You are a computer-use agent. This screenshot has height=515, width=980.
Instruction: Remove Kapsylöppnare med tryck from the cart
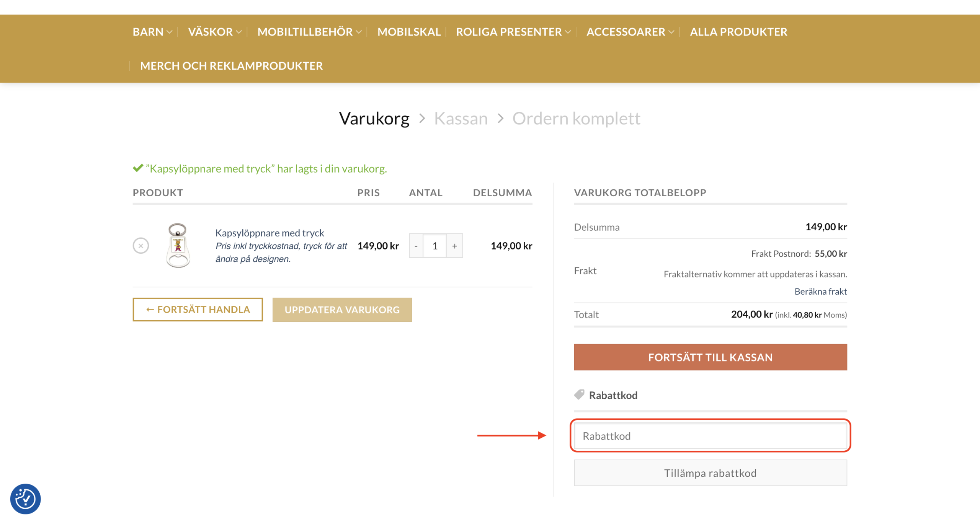[x=141, y=246]
